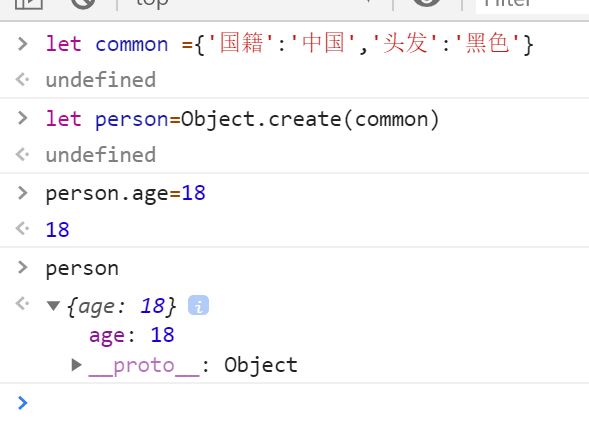Click the Object value of __proto__
589x439 pixels.
point(261,365)
